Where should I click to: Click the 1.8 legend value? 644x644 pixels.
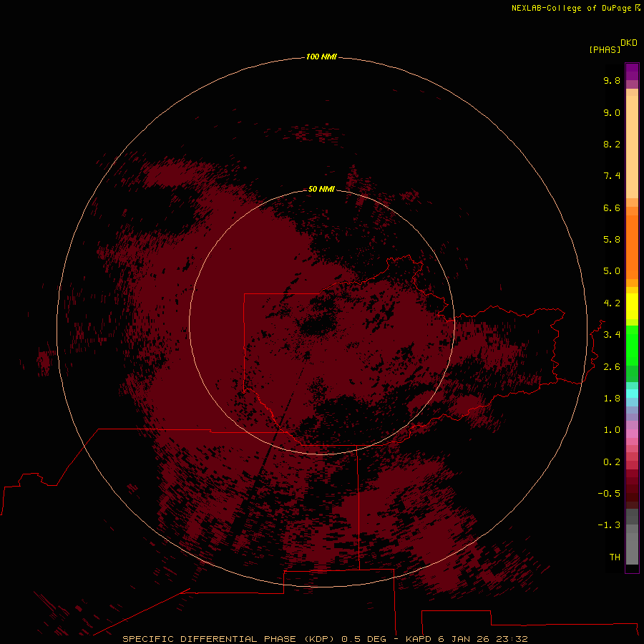(612, 399)
